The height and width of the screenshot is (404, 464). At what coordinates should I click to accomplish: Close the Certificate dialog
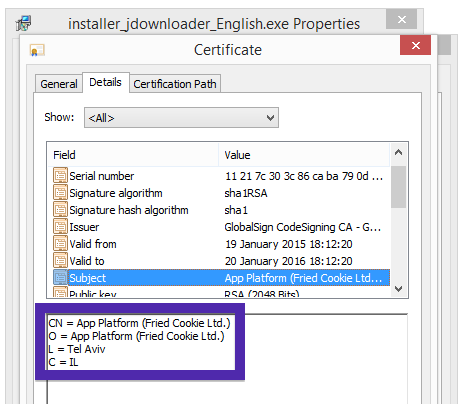pos(415,45)
